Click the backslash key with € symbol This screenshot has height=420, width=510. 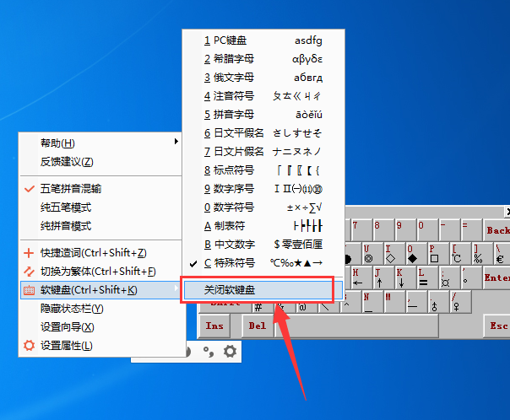click(x=502, y=254)
